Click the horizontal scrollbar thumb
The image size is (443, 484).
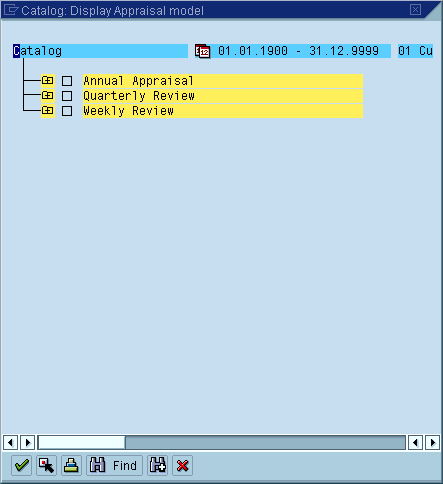click(82, 443)
